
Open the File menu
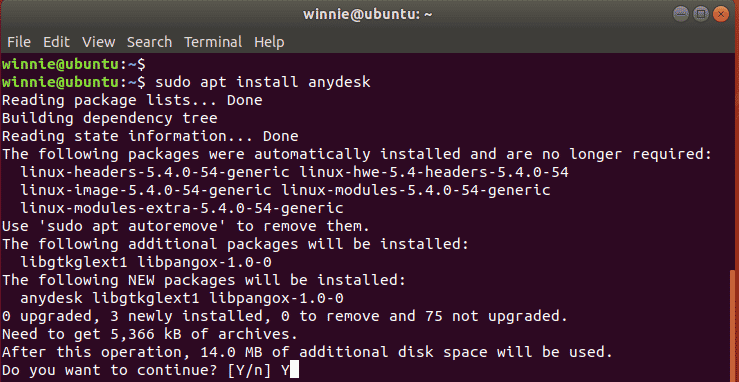point(19,42)
